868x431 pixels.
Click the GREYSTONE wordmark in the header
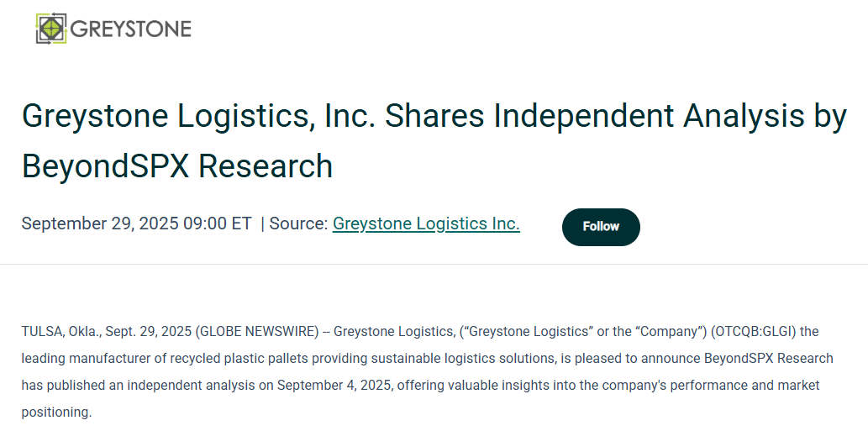coord(131,29)
